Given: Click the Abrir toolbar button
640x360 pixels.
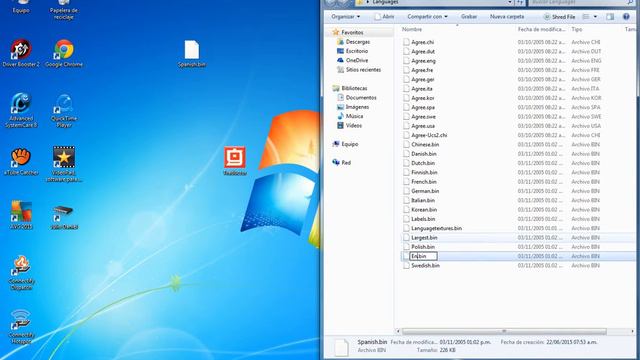Looking at the screenshot, I should point(384,17).
